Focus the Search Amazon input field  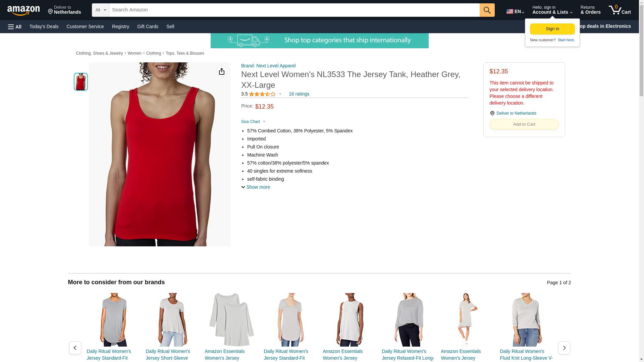click(294, 10)
